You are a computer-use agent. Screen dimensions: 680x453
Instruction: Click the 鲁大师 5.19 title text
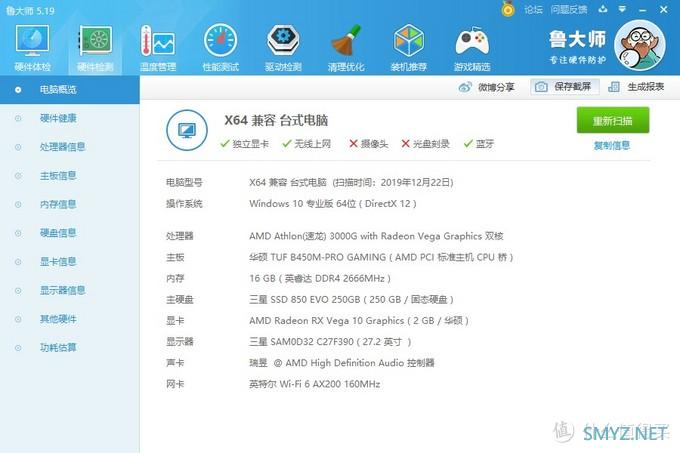(x=30, y=10)
